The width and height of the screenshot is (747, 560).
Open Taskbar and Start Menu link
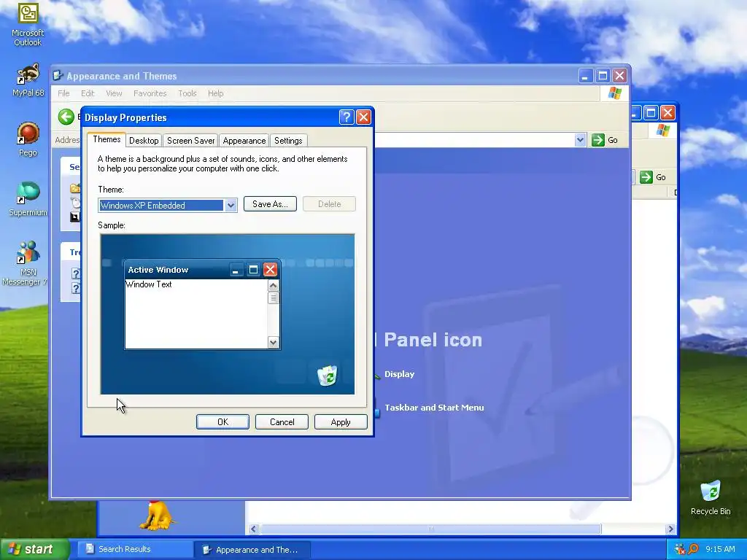(x=434, y=408)
